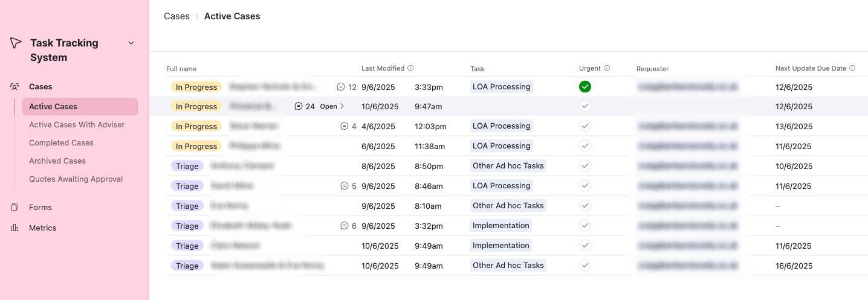Toggle Urgent for the 3:32pm Implementation row
This screenshot has width=868, height=300.
[x=585, y=226]
